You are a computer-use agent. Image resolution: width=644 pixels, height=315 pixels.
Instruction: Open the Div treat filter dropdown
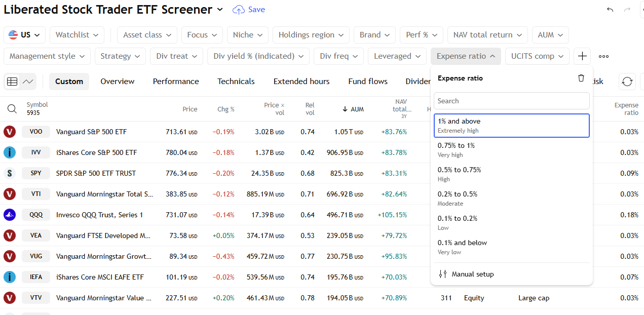point(176,56)
